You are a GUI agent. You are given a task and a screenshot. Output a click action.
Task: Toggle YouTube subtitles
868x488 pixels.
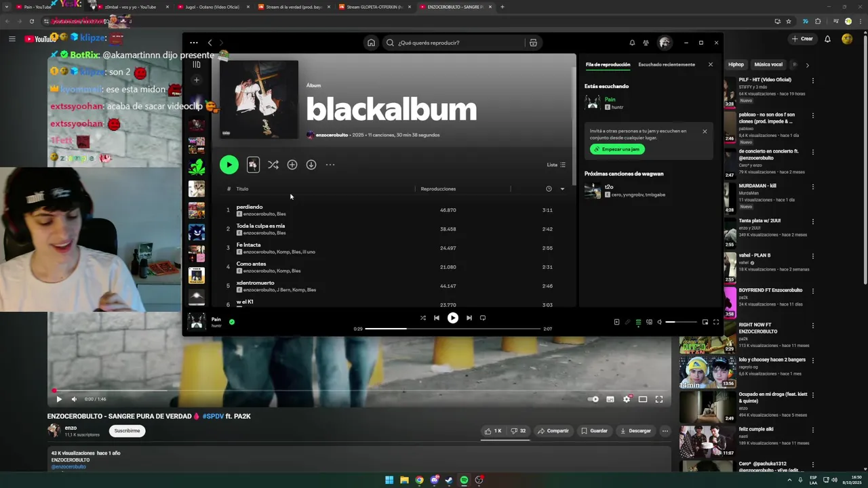click(610, 399)
